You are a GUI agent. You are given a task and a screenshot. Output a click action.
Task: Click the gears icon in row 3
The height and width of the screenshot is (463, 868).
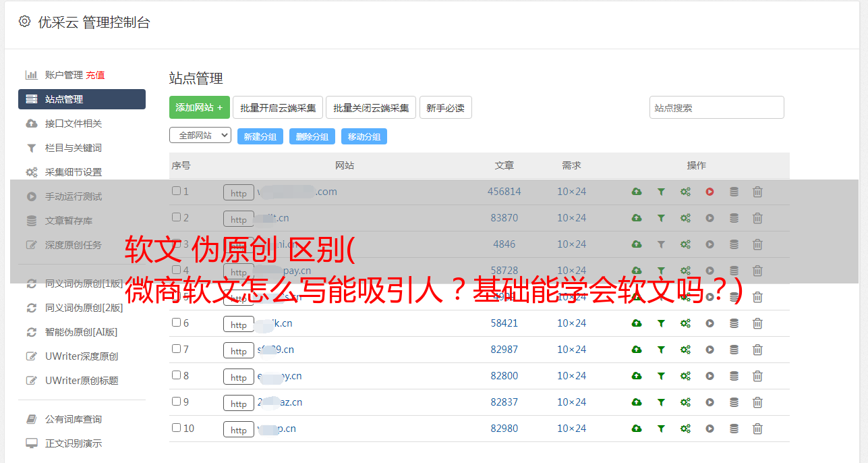(685, 244)
